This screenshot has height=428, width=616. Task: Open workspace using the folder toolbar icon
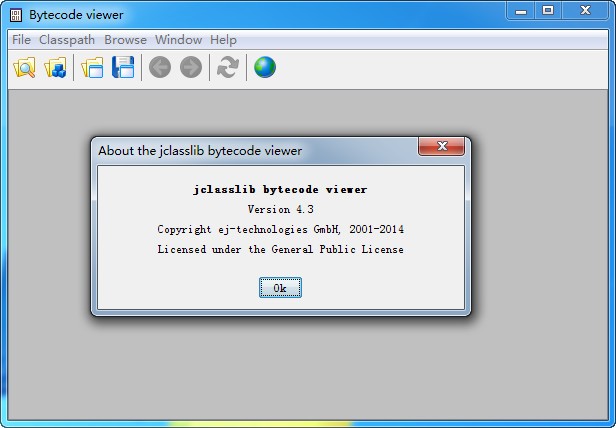(93, 68)
